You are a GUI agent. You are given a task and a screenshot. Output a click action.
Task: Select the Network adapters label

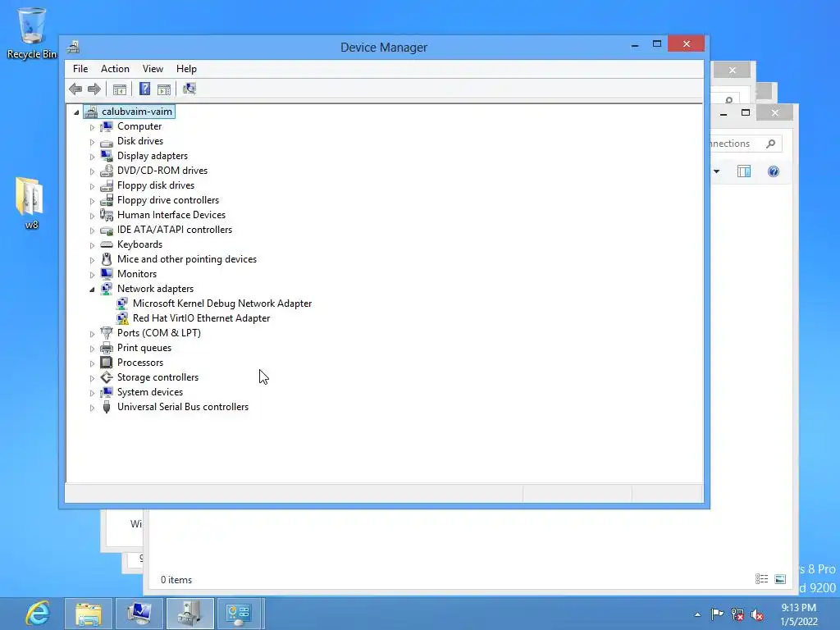point(155,289)
